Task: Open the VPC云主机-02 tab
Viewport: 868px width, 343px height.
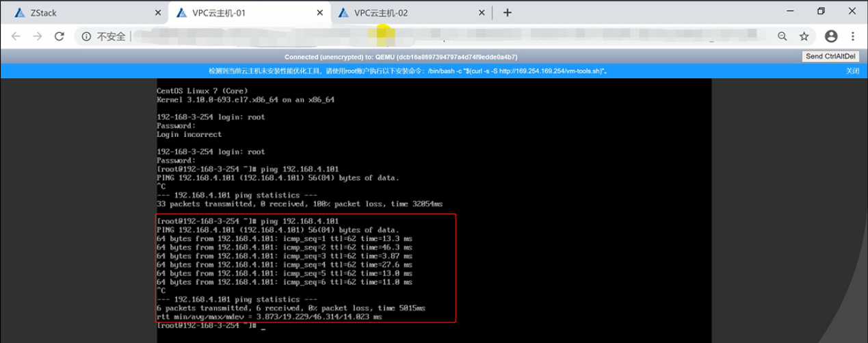Action: point(410,12)
